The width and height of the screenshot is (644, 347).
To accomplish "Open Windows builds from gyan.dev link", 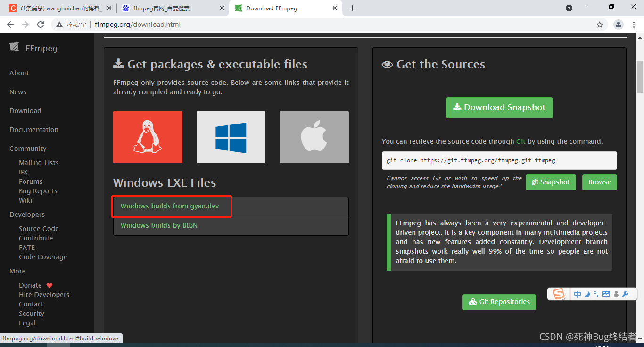I will point(170,206).
